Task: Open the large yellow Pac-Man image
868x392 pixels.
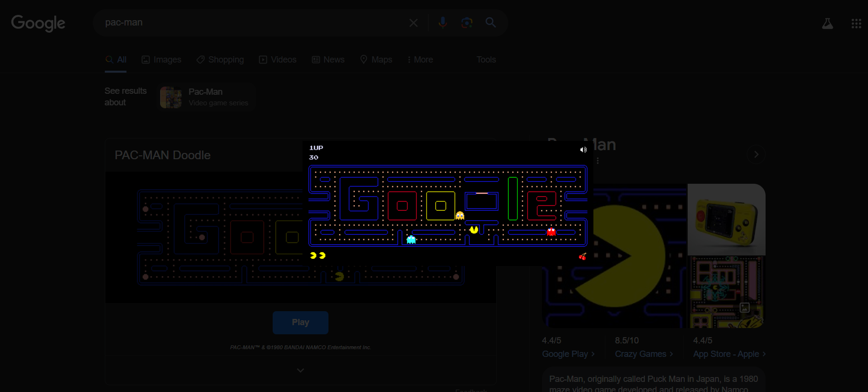Action: (x=615, y=256)
